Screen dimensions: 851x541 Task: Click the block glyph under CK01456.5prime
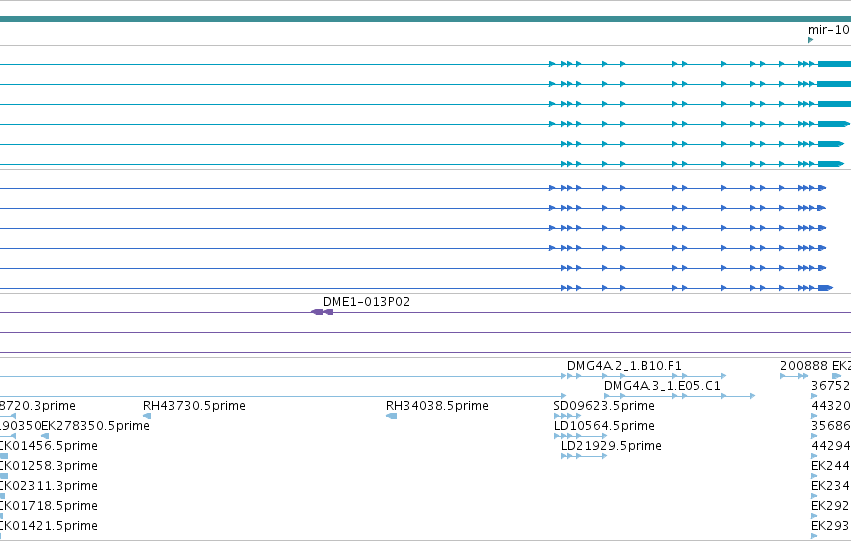pos(4,456)
